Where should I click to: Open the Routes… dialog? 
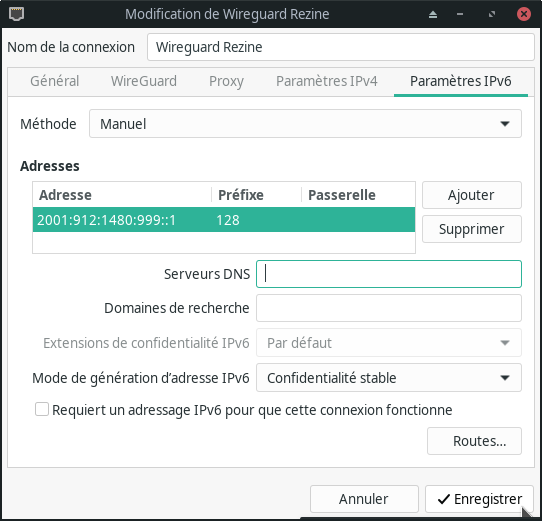[474, 441]
